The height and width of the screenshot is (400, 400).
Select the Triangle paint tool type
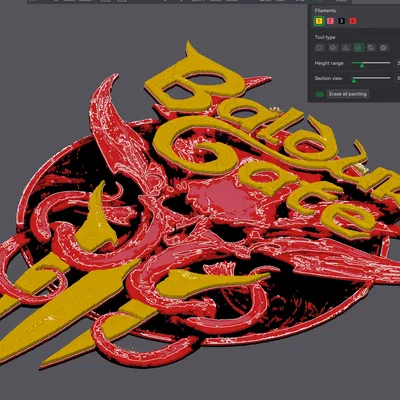point(346,48)
